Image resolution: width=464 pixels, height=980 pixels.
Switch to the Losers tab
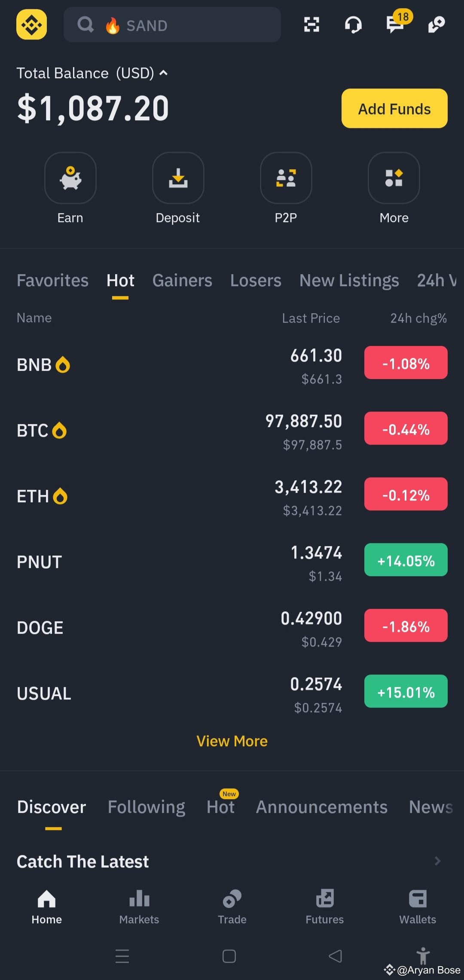(x=256, y=281)
